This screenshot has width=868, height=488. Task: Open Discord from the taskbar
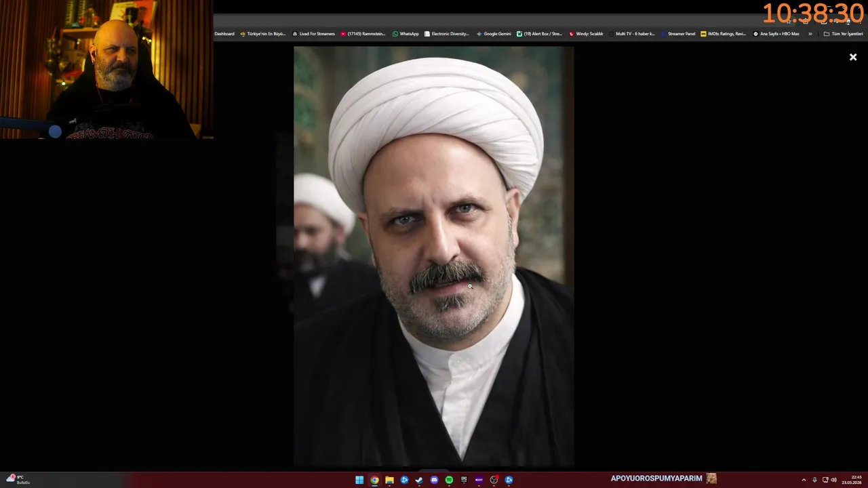[434, 480]
